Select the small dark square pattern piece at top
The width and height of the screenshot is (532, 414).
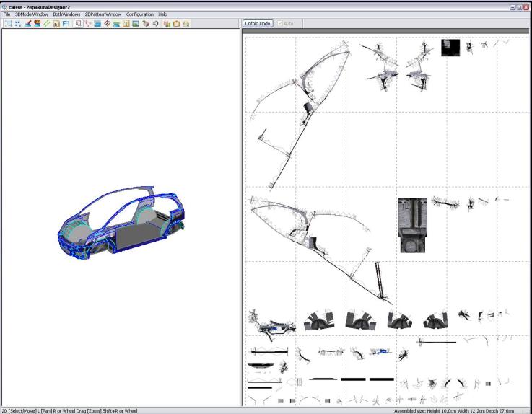click(x=450, y=48)
